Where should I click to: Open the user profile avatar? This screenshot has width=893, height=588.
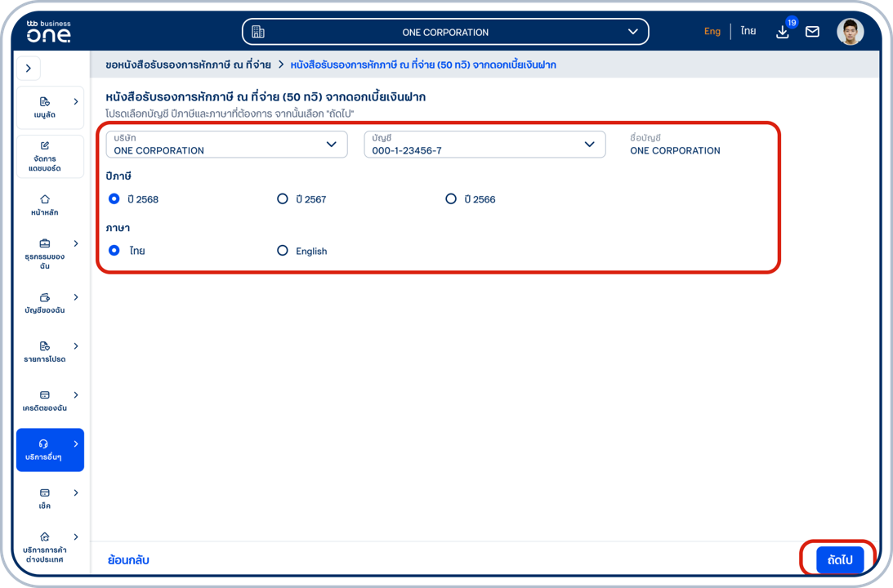[x=850, y=32]
